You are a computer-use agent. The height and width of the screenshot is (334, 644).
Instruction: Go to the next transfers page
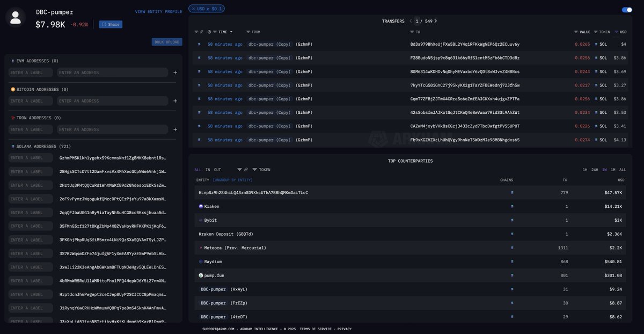pos(435,21)
